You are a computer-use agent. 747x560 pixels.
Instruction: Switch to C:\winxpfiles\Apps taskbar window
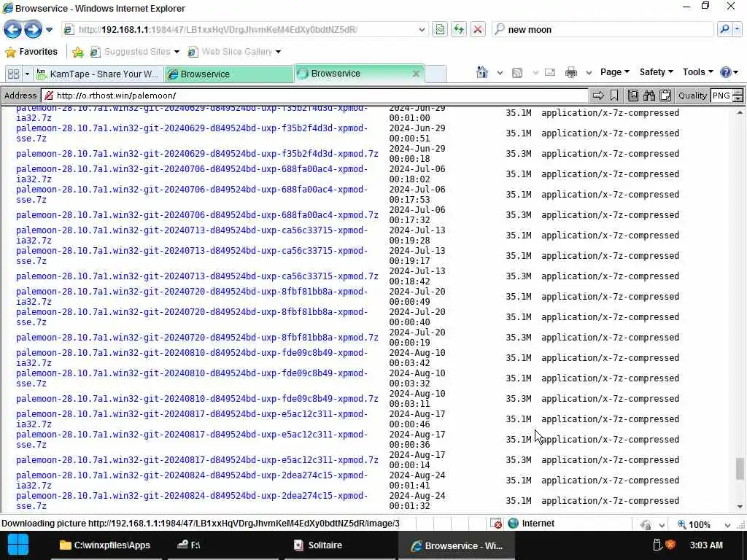click(105, 545)
